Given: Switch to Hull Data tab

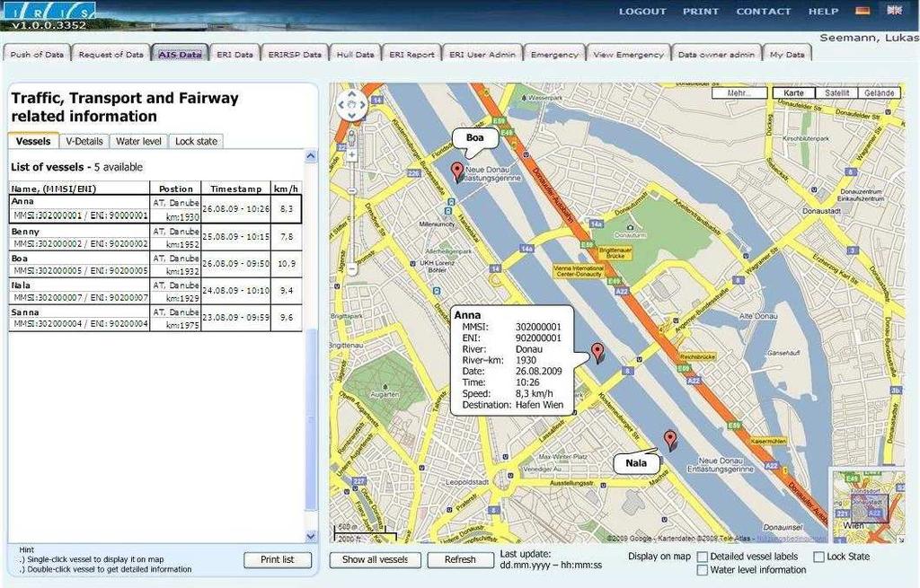Looking at the screenshot, I should click(356, 54).
